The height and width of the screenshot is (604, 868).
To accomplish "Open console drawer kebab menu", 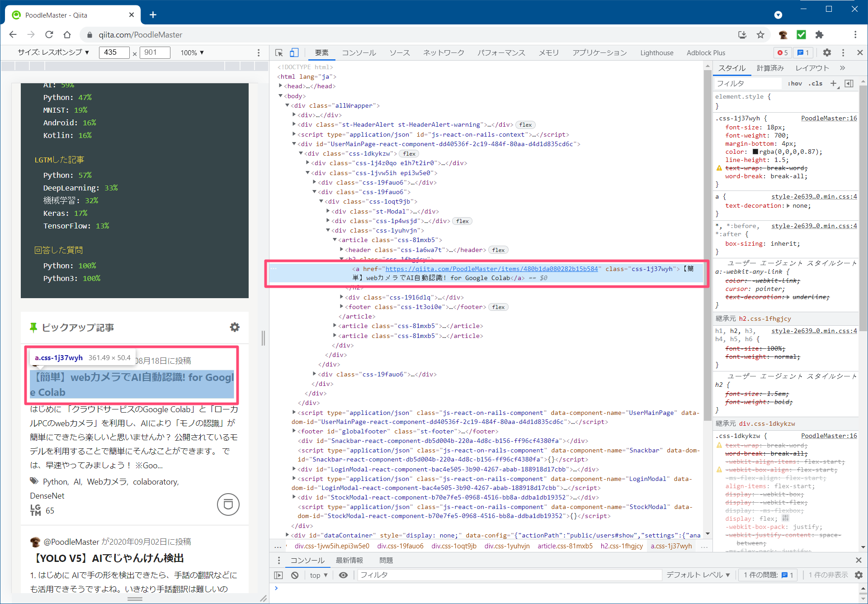I will [x=278, y=560].
